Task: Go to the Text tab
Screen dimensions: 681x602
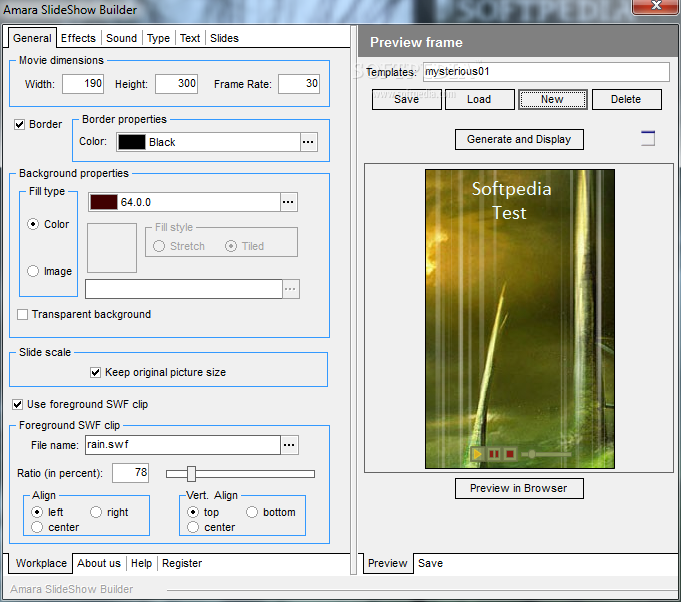Action: click(190, 38)
